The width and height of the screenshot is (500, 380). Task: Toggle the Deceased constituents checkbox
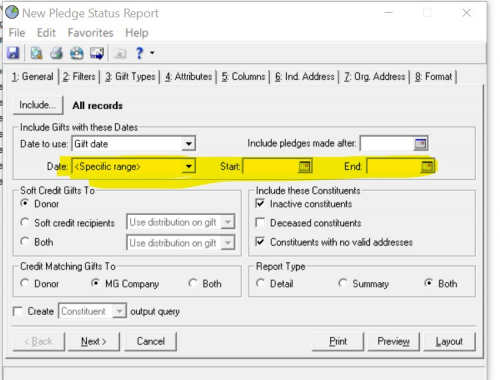click(260, 222)
